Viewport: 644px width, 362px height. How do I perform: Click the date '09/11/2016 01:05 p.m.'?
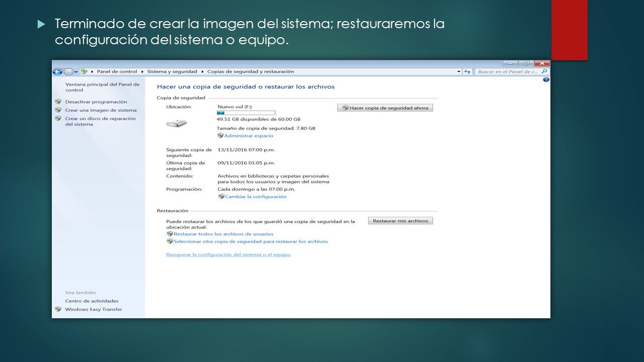pyautogui.click(x=246, y=163)
